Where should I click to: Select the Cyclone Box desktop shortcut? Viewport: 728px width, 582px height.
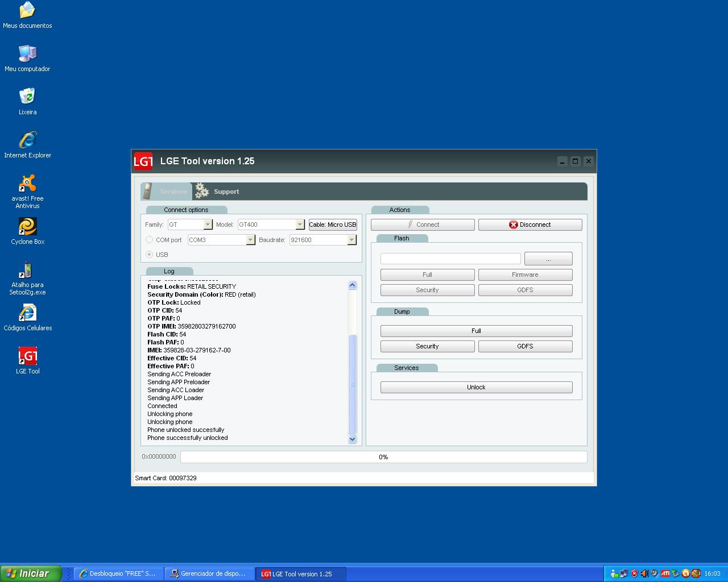27,231
